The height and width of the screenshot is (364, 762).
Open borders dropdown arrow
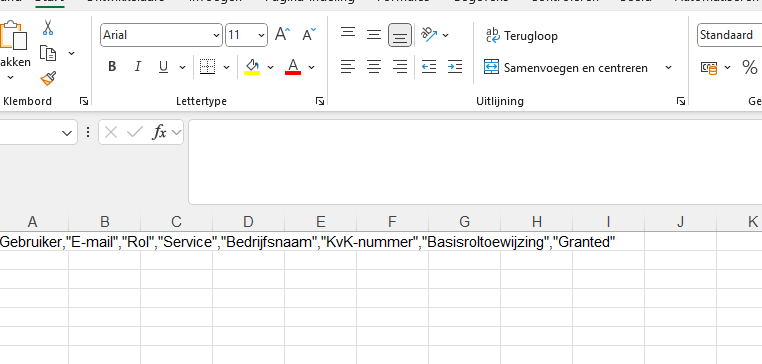226,67
